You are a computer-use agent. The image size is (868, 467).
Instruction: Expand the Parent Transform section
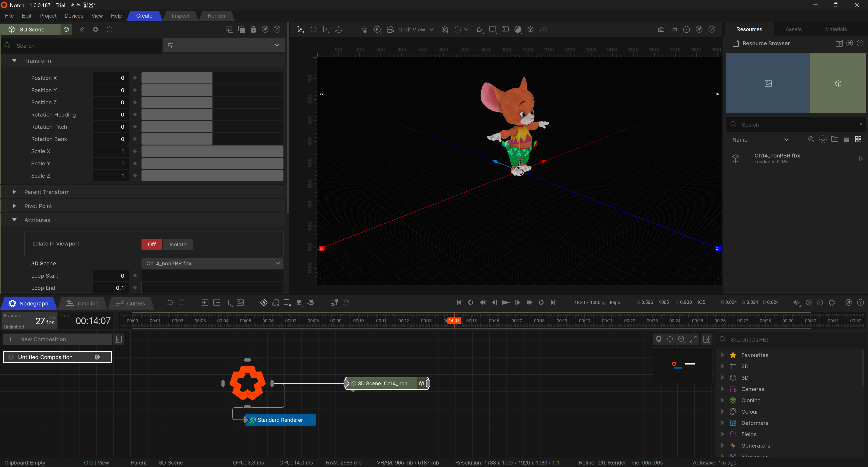14,192
